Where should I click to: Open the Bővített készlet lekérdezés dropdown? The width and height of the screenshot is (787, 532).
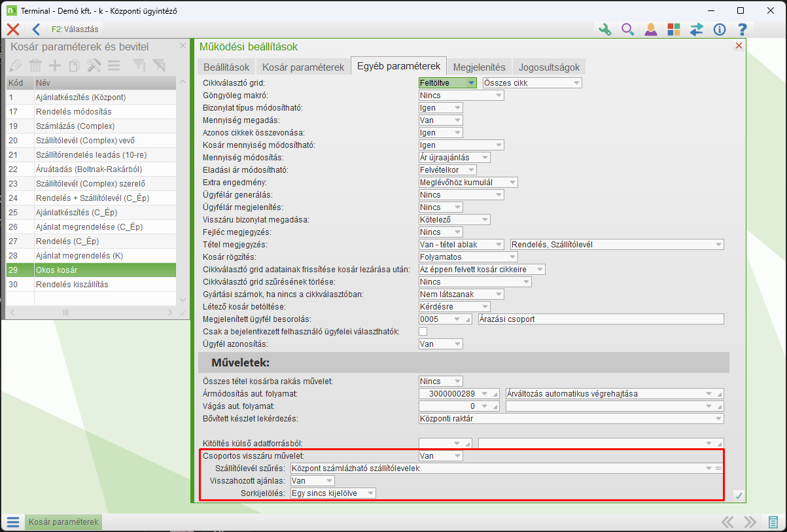pyautogui.click(x=571, y=418)
